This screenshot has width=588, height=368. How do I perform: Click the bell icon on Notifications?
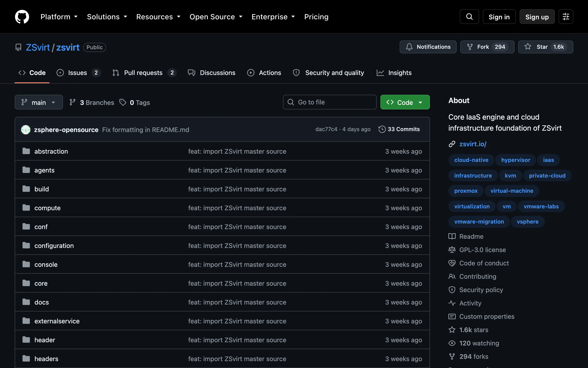coord(409,47)
